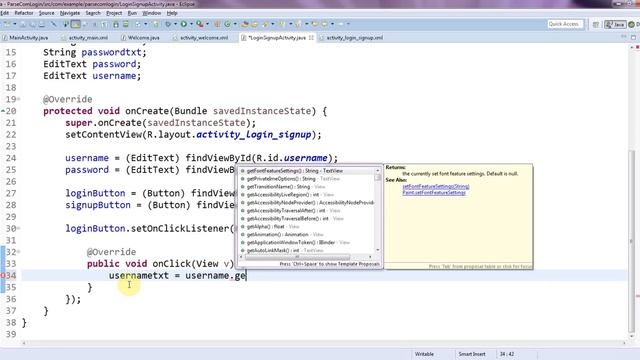Close the LoginSignupActivity.java tab
The height and width of the screenshot is (360, 640).
(311, 38)
